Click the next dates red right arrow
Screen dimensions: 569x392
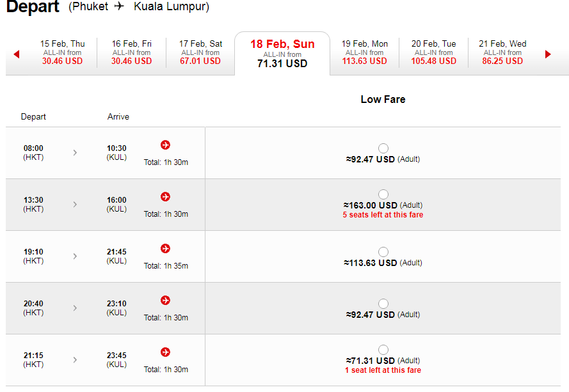point(548,54)
